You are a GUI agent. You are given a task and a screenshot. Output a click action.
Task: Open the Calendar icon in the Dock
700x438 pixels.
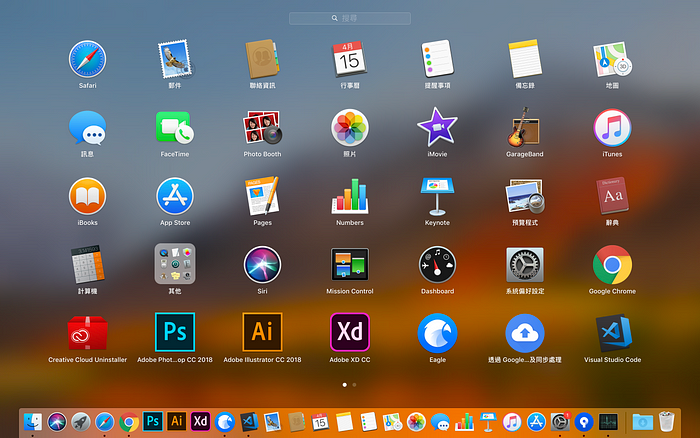coord(320,422)
